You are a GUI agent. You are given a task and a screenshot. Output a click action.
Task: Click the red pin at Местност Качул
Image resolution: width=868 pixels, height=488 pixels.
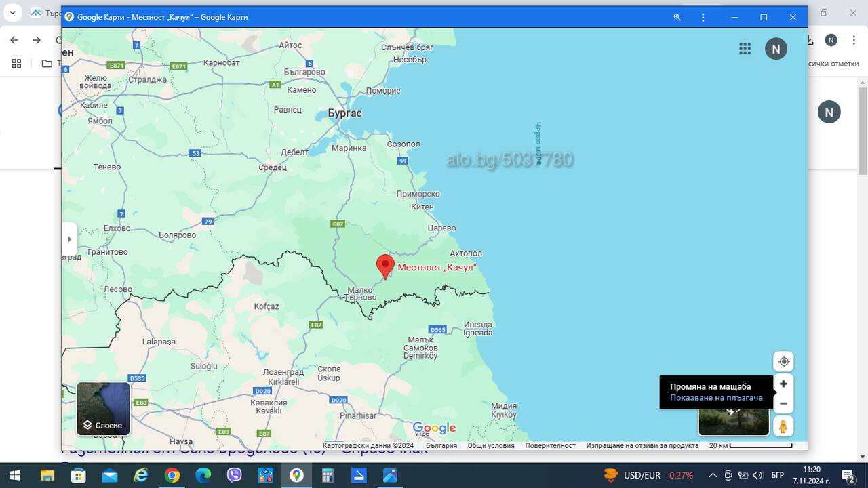pos(385,267)
